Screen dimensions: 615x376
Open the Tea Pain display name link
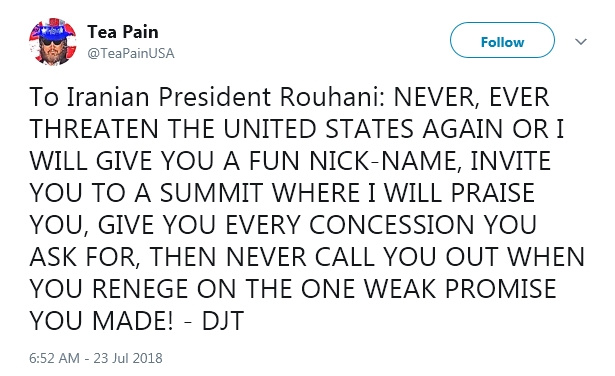[x=123, y=32]
